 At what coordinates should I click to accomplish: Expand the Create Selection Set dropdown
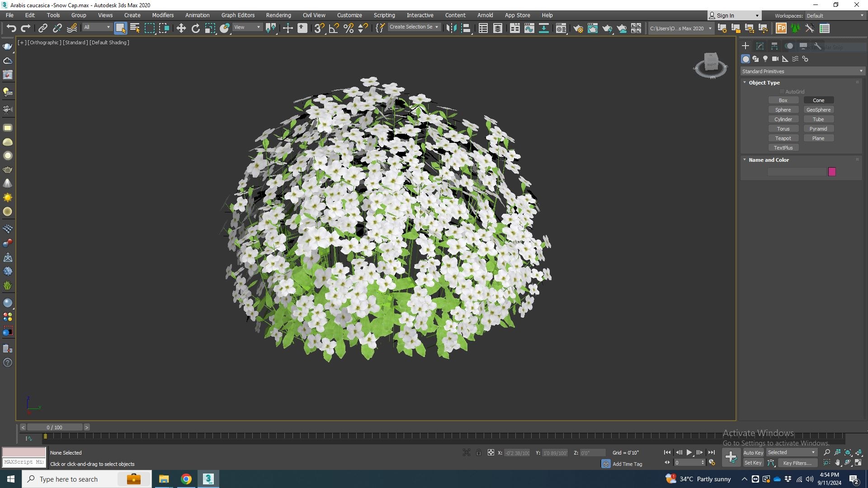point(414,27)
